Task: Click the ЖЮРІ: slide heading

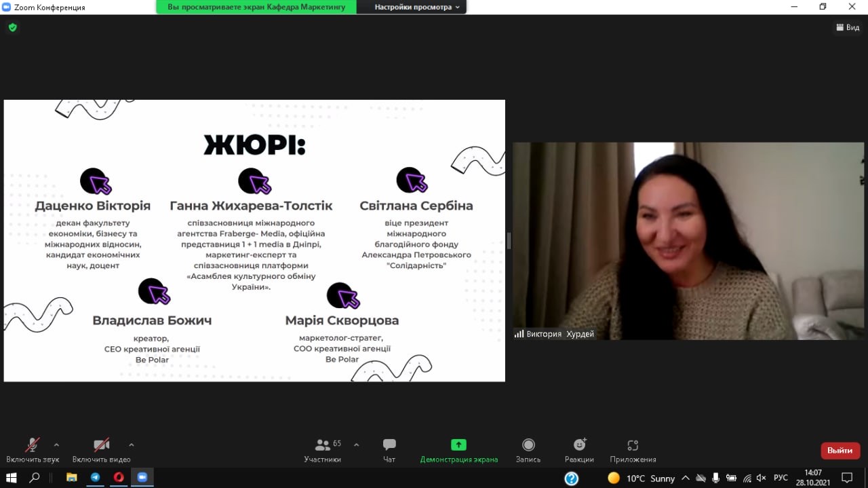Action: pyautogui.click(x=254, y=145)
